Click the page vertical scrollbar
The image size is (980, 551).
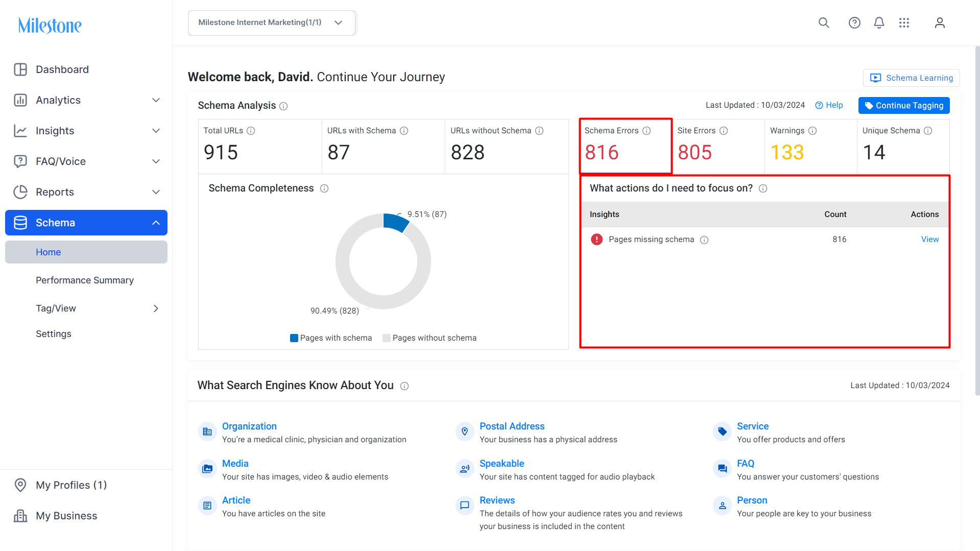click(x=977, y=221)
